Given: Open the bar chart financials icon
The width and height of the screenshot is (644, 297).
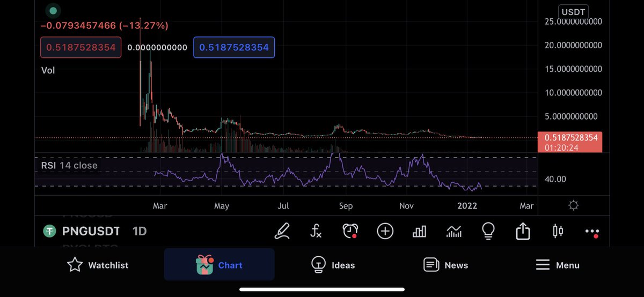Looking at the screenshot, I should (419, 231).
